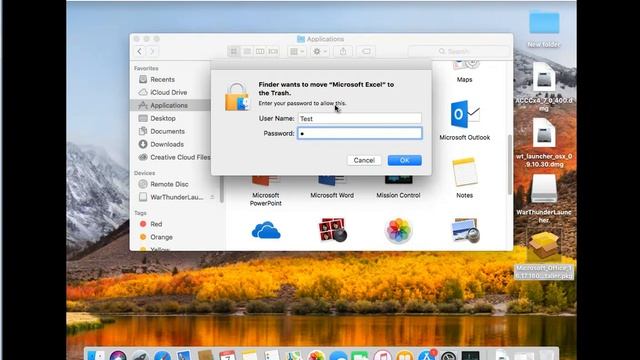Open the item arrangement dropdown in toolbar
This screenshot has height=360, width=640.
(x=297, y=51)
